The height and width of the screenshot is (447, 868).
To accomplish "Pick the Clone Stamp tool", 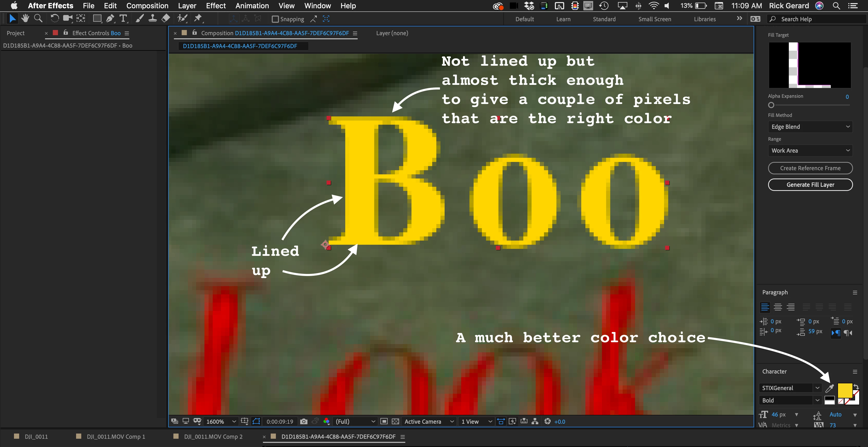I will [x=153, y=19].
